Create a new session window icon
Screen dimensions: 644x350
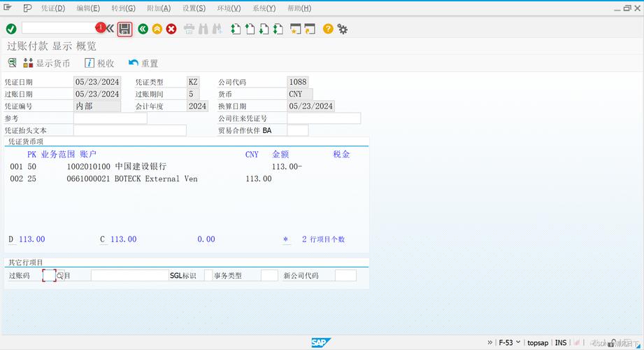pos(295,29)
